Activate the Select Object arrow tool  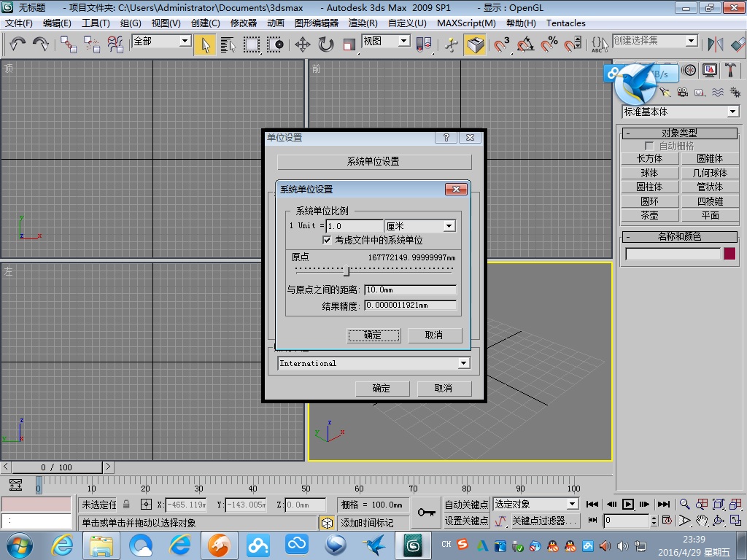205,44
